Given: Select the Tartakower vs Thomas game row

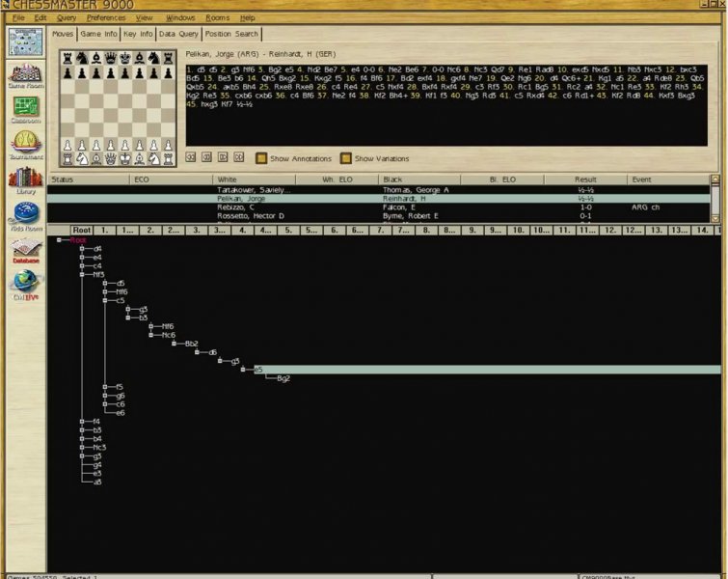Looking at the screenshot, I should click(x=378, y=190).
